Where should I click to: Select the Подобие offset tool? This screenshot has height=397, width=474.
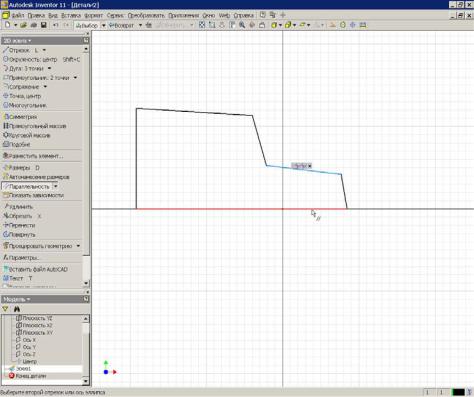tap(17, 144)
